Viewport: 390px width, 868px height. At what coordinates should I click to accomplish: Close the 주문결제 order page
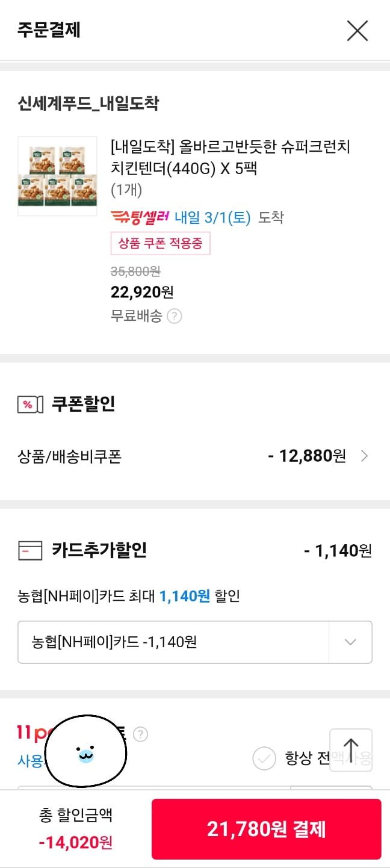[x=357, y=30]
